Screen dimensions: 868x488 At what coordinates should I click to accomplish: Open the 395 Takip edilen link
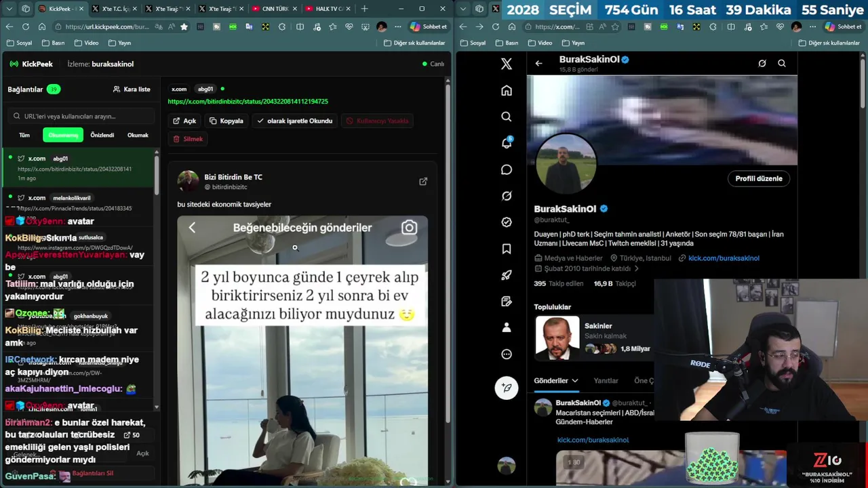(x=559, y=284)
